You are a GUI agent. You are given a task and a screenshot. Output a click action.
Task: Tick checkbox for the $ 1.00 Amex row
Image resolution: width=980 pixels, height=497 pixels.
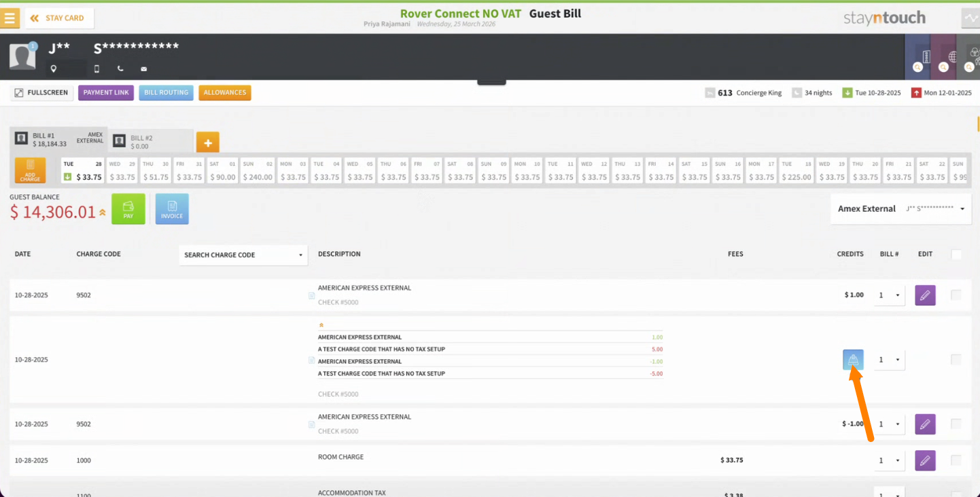tap(956, 295)
